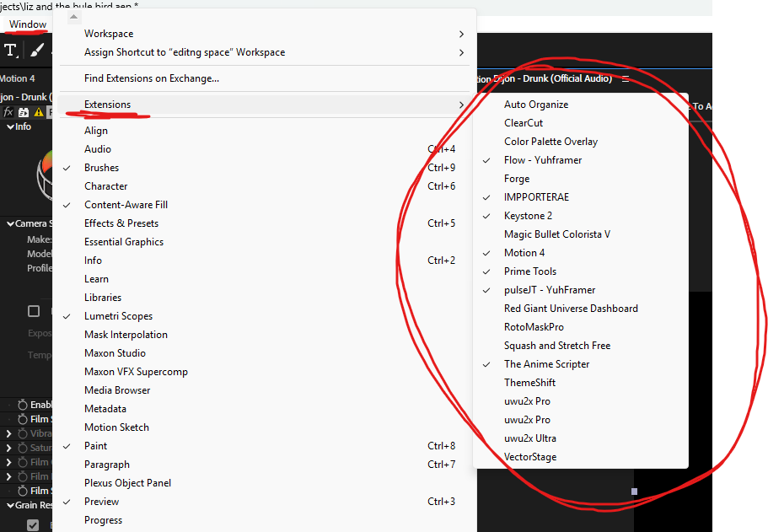Screen dimensions: 768x532
Task: Toggle the Preview panel
Action: (265, 502)
